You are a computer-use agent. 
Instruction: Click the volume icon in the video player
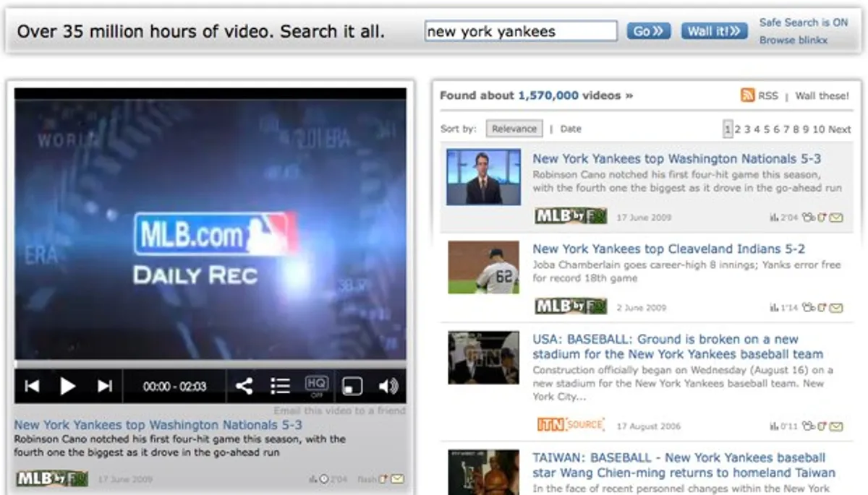coord(390,386)
